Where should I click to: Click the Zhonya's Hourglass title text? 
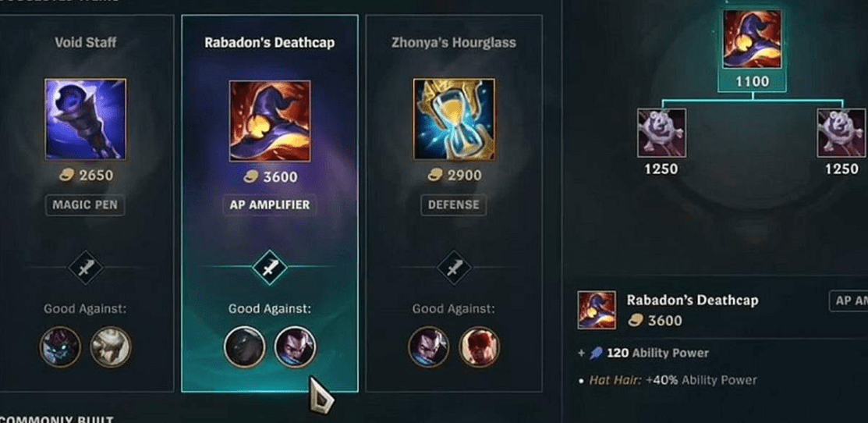click(x=454, y=43)
